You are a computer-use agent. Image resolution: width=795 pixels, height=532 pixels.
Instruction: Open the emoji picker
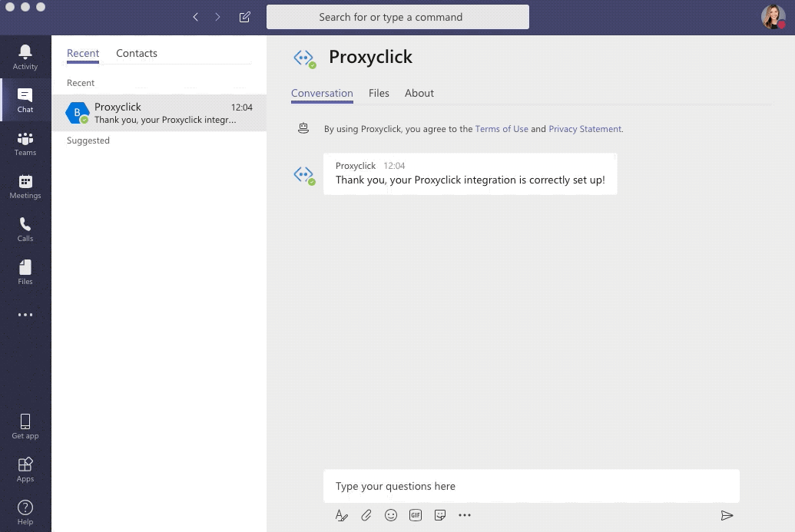(391, 515)
